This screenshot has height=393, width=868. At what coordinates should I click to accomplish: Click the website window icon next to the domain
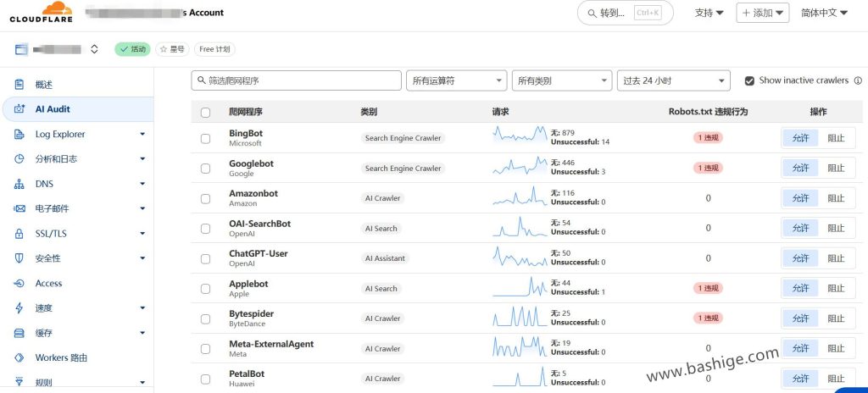(21, 49)
